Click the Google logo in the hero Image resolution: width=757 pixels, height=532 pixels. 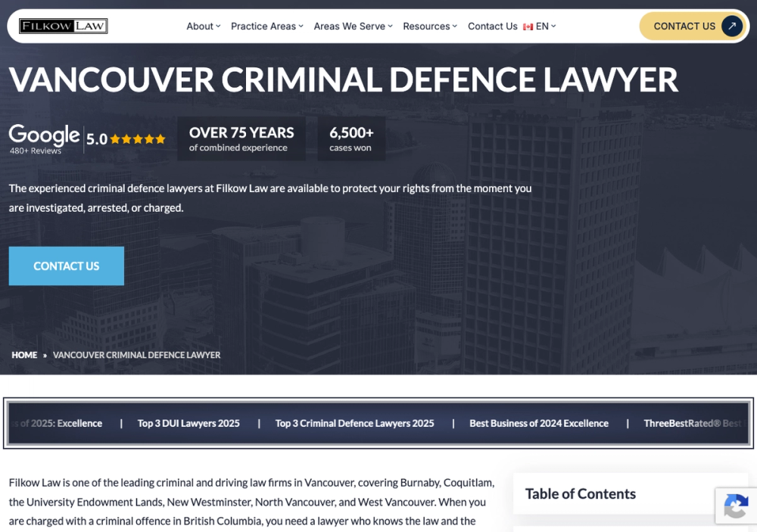coord(45,135)
